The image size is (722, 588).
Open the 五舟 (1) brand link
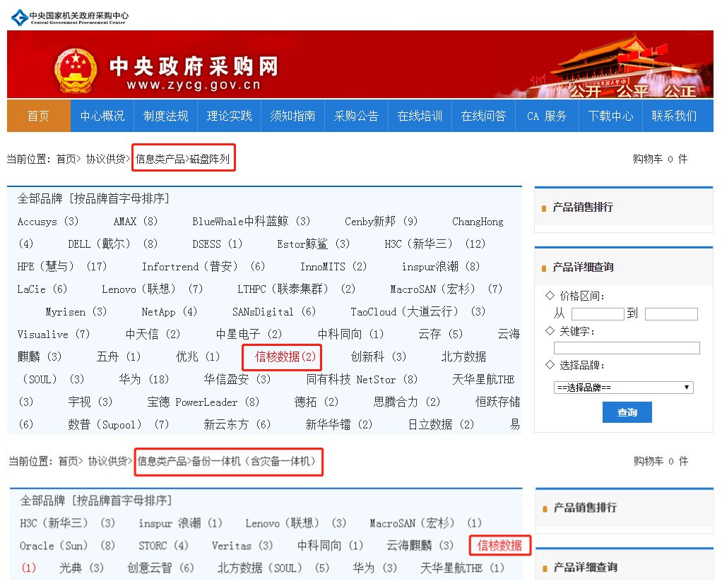pyautogui.click(x=119, y=357)
